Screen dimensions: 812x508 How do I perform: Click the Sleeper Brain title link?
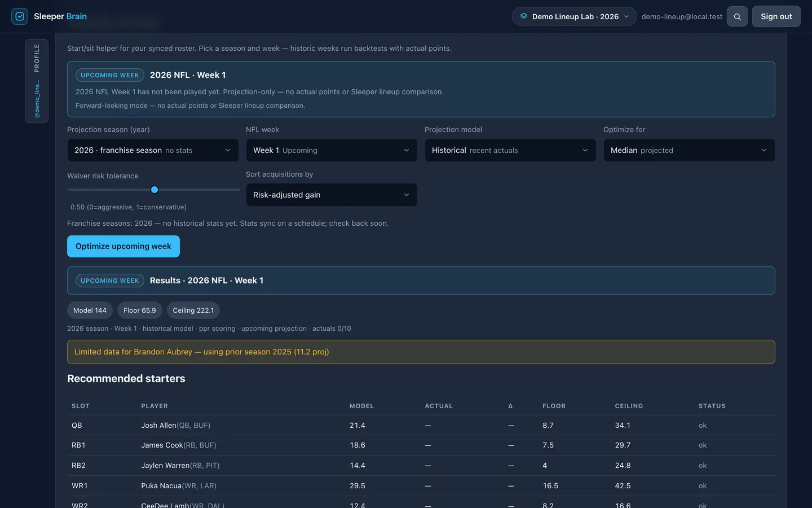click(x=60, y=16)
